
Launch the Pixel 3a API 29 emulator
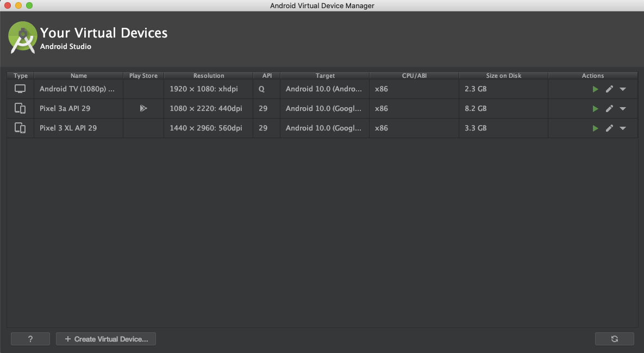pyautogui.click(x=595, y=109)
